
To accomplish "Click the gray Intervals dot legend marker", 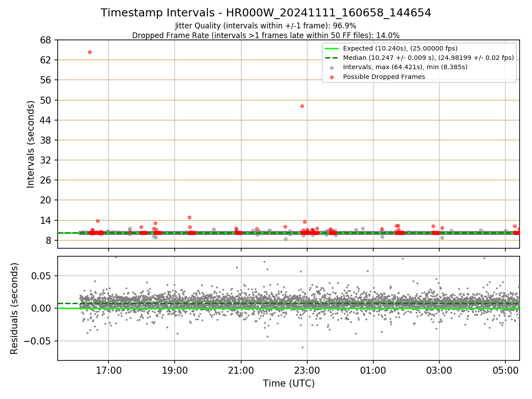I will click(x=332, y=67).
